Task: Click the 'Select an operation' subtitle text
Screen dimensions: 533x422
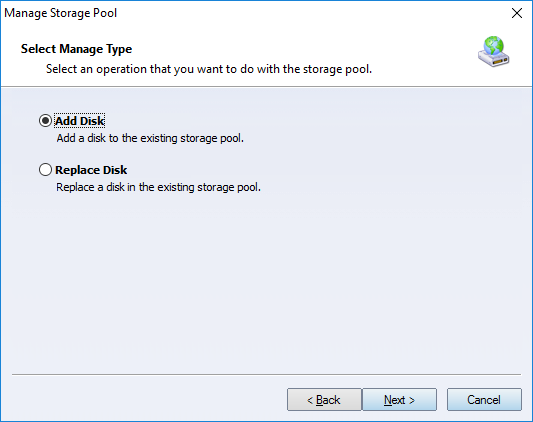Action: tap(209, 69)
